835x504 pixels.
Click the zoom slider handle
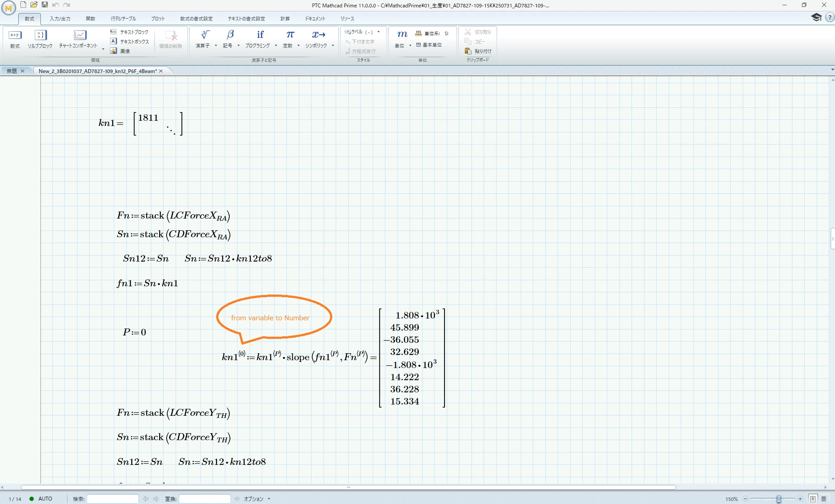778,499
